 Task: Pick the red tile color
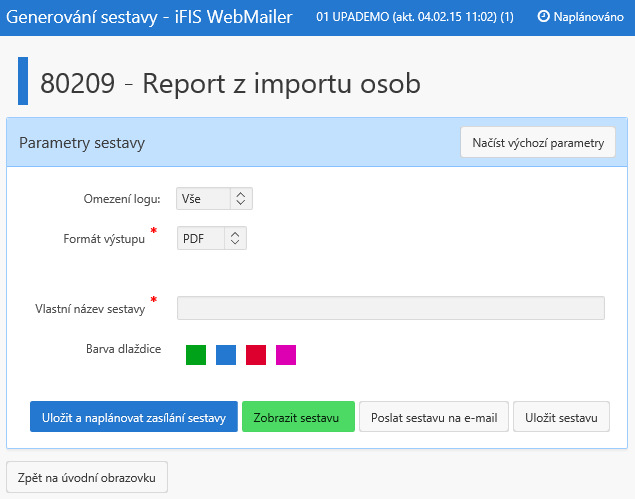(256, 355)
